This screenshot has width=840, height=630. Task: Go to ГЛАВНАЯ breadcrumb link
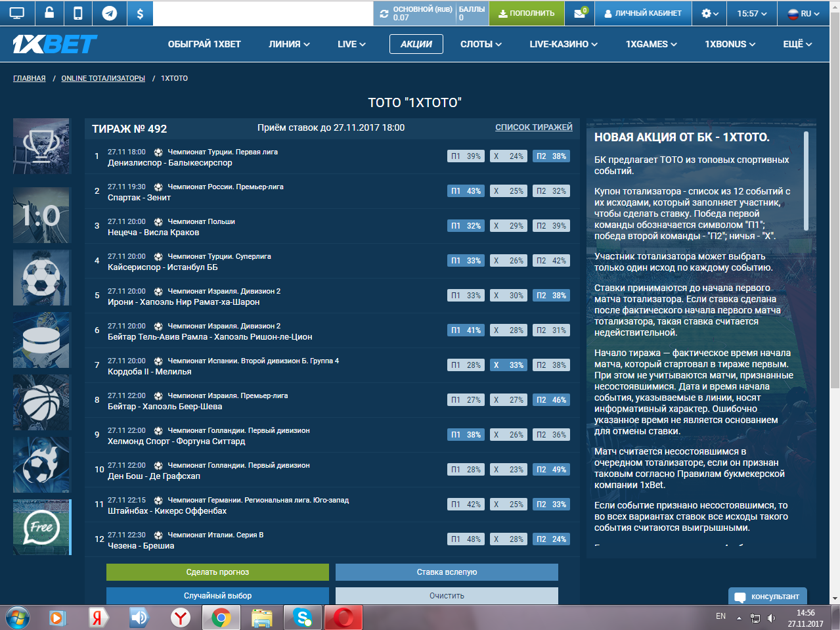coord(30,78)
